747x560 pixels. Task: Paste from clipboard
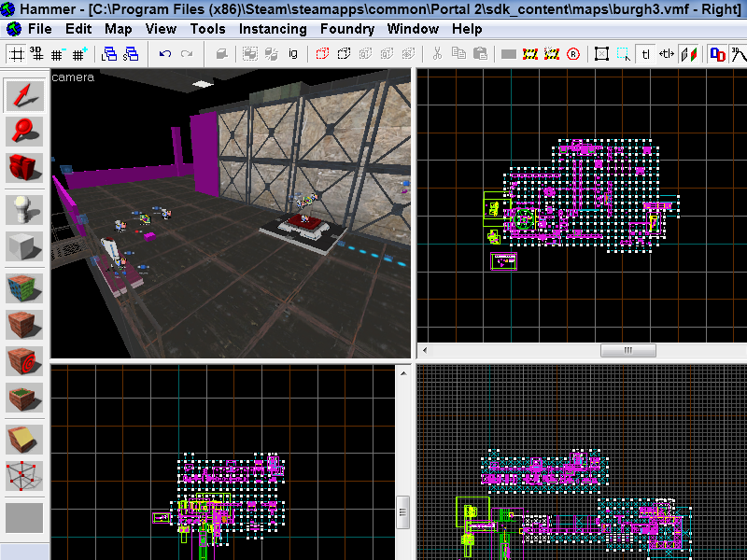click(x=480, y=54)
